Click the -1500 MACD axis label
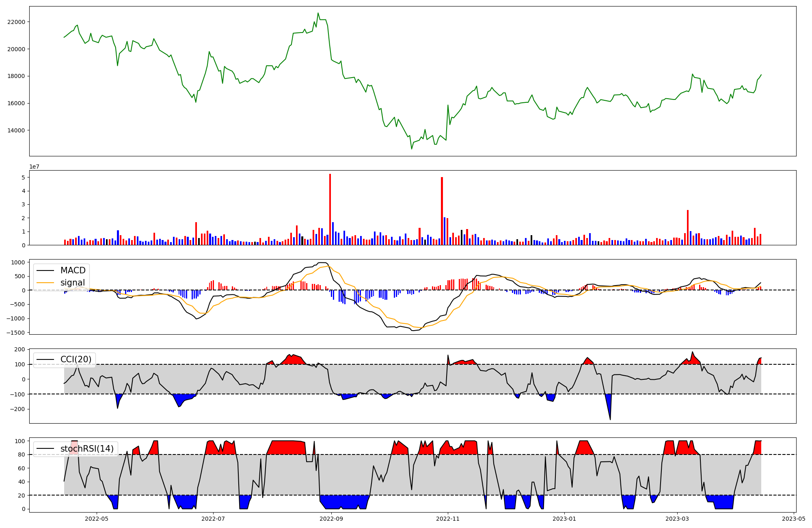Screen dimensions: 812x528 [16, 333]
